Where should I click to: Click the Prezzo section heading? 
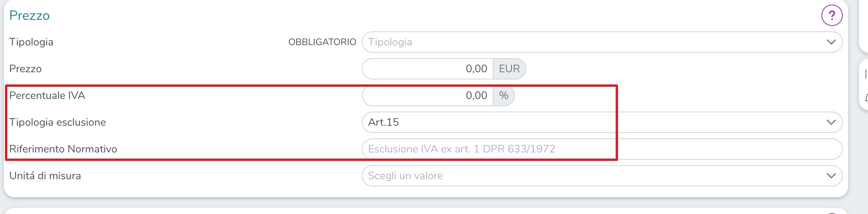29,15
